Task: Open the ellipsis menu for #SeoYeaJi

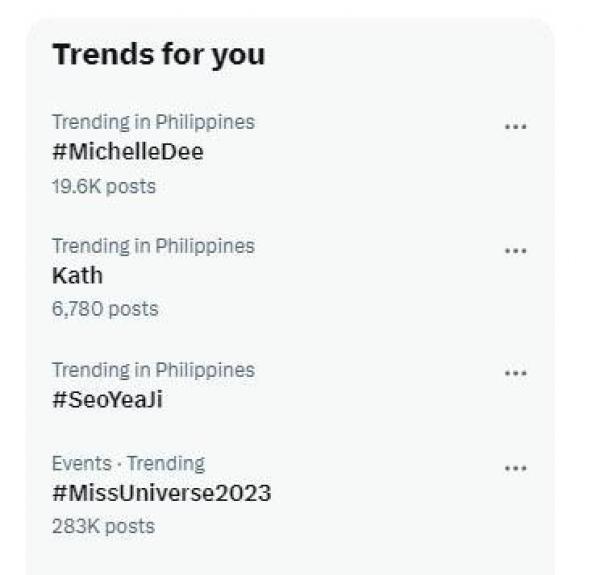Action: pyautogui.click(x=515, y=373)
